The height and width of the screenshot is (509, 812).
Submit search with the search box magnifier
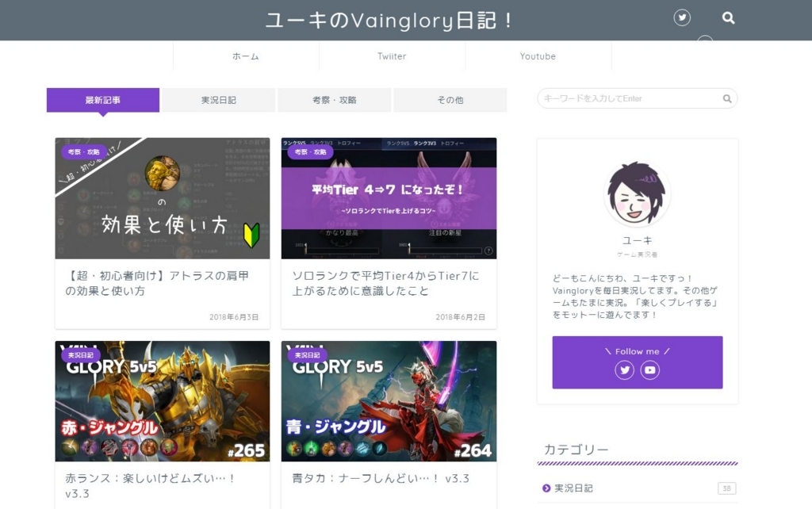click(x=727, y=98)
